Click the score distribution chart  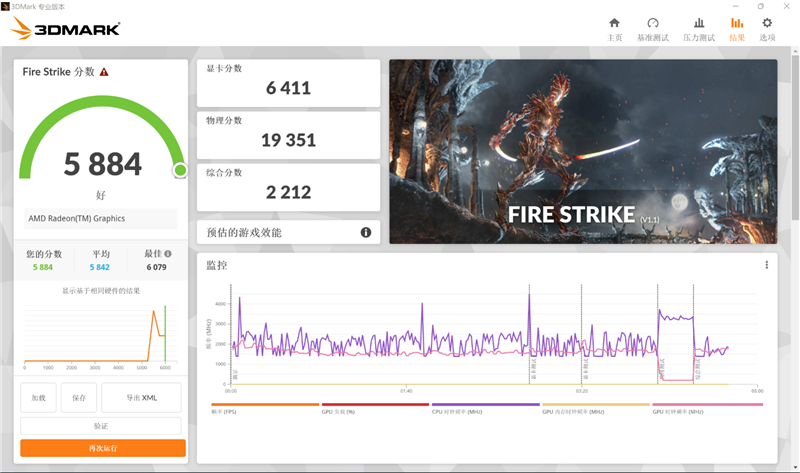tap(101, 337)
